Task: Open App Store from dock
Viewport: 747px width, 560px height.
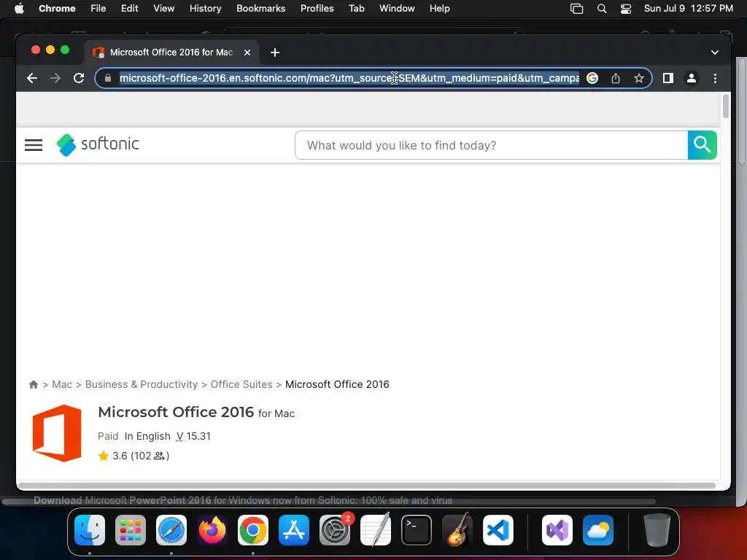Action: (x=294, y=530)
